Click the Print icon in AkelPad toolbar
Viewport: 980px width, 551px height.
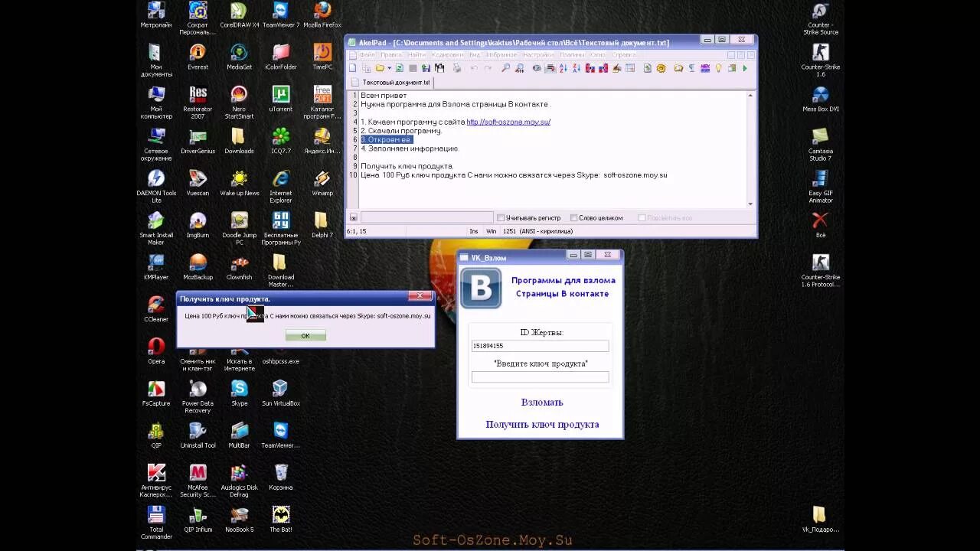[456, 68]
